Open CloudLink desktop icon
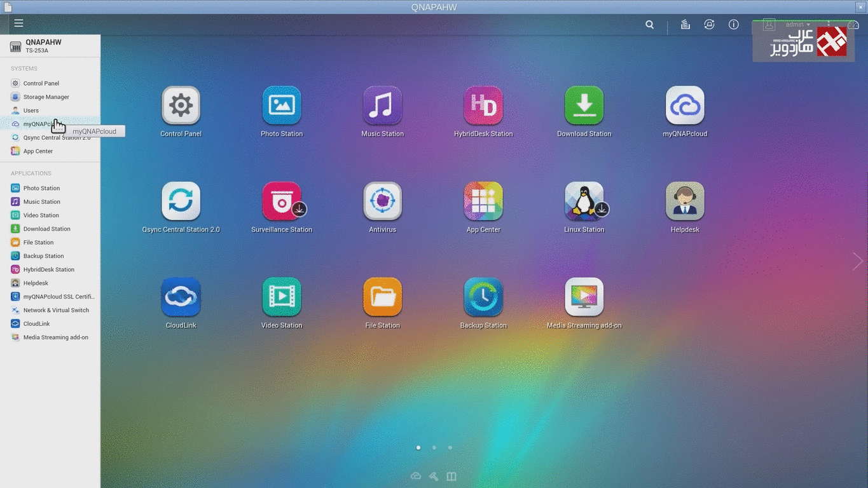This screenshot has width=868, height=488. click(181, 297)
